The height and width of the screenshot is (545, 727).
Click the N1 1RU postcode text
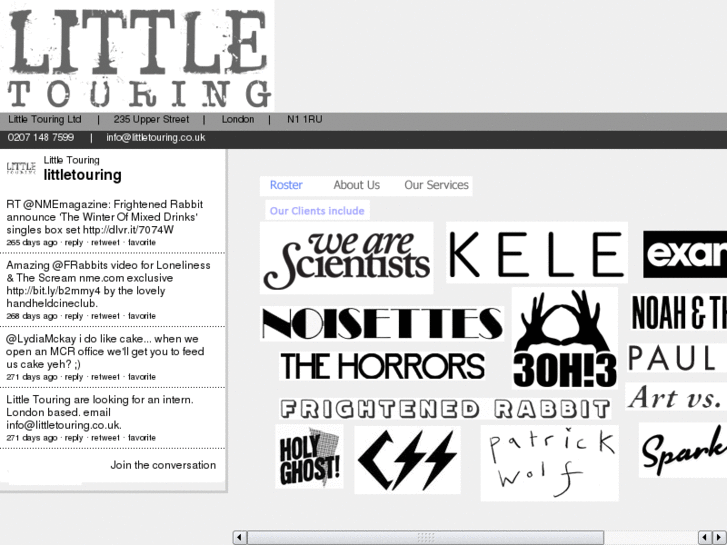click(305, 119)
